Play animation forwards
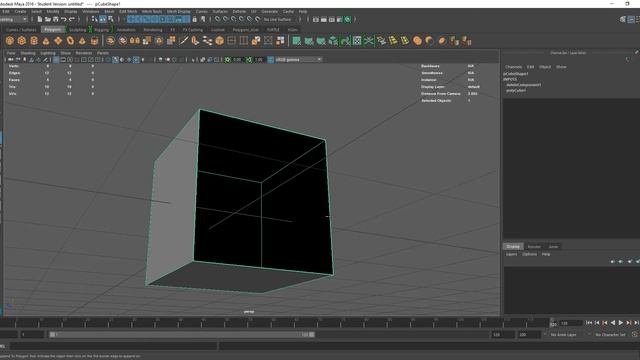Viewport: 640px width, 360px height. (x=621, y=323)
